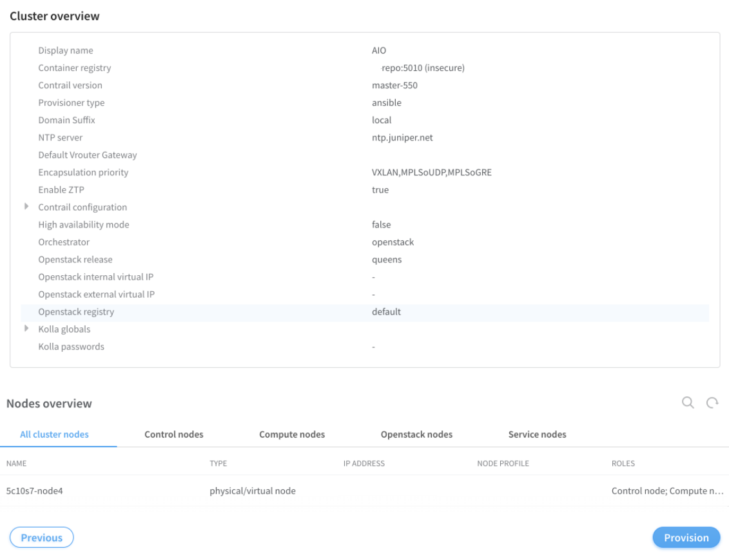This screenshot has height=560, width=729.
Task: Go back with the Previous button
Action: (41, 537)
